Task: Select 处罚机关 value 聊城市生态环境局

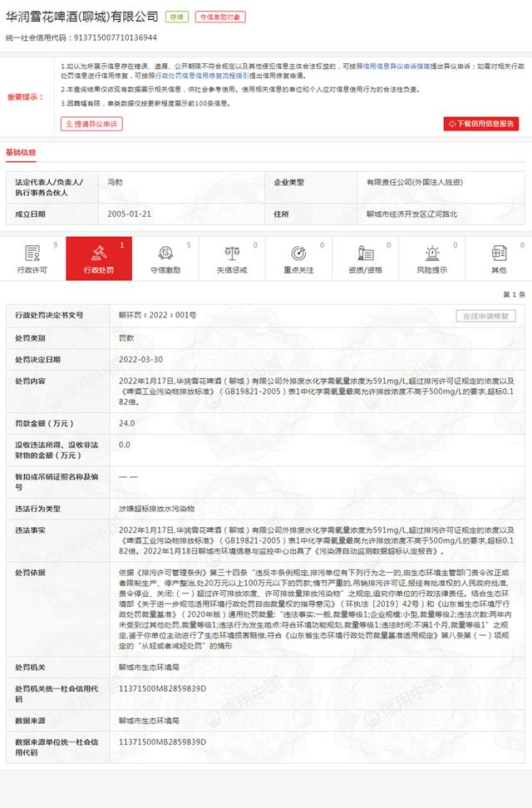Action: click(149, 668)
